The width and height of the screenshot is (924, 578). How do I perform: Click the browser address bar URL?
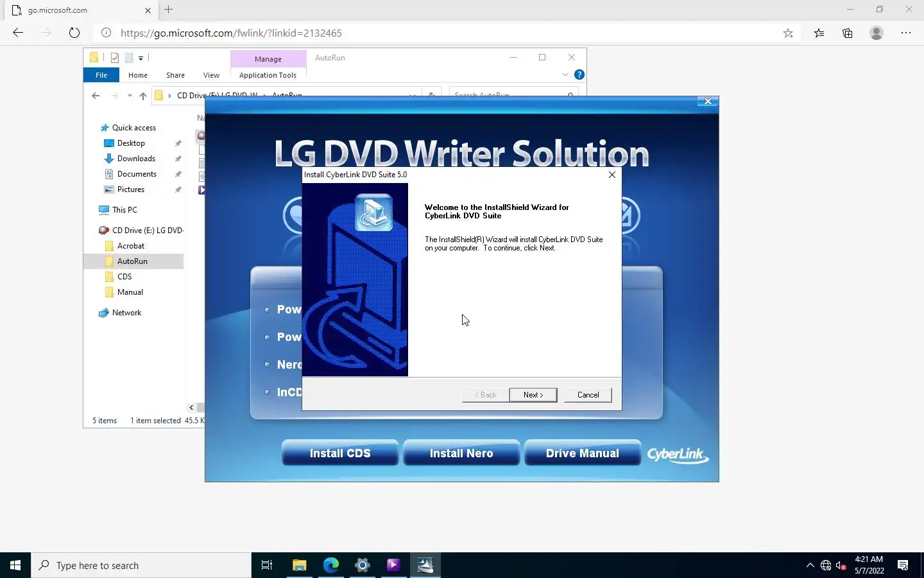[231, 33]
